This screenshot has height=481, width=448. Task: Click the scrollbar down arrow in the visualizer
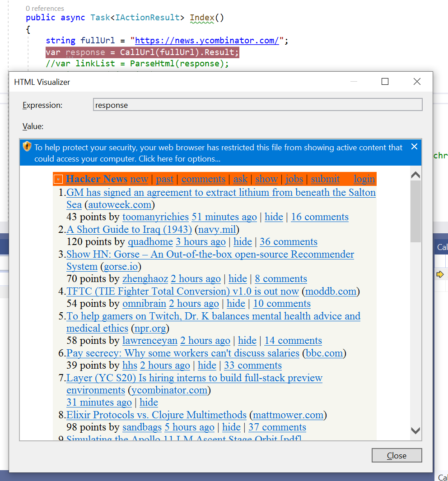click(x=415, y=430)
